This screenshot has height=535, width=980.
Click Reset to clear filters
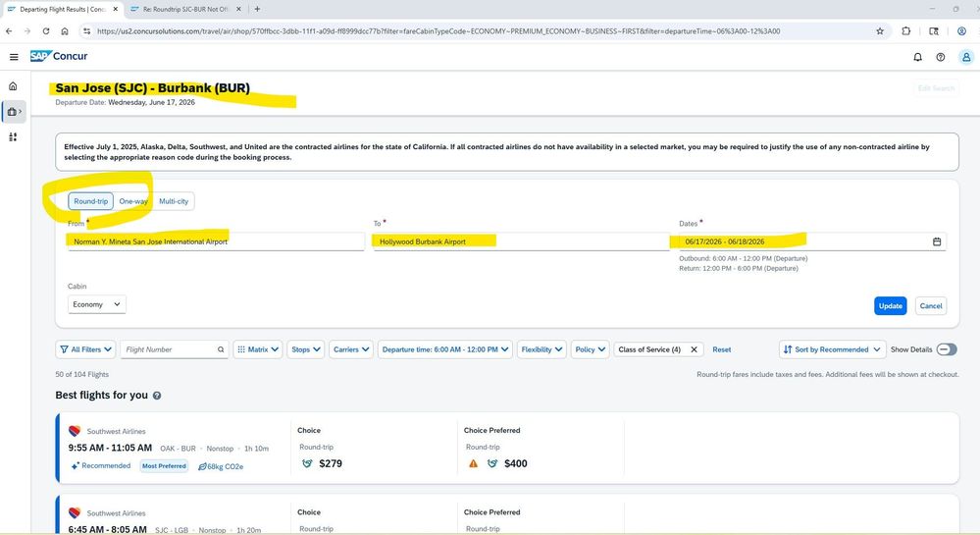click(721, 349)
